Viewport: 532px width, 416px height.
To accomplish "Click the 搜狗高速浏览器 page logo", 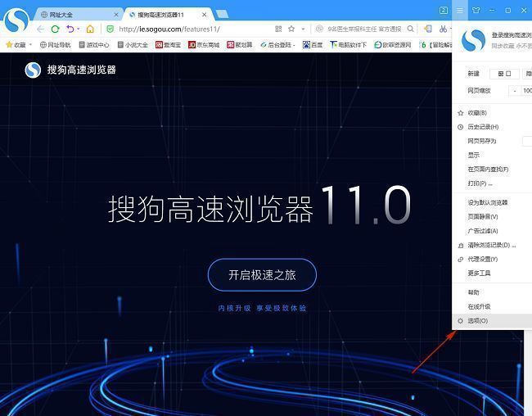I will point(70,70).
